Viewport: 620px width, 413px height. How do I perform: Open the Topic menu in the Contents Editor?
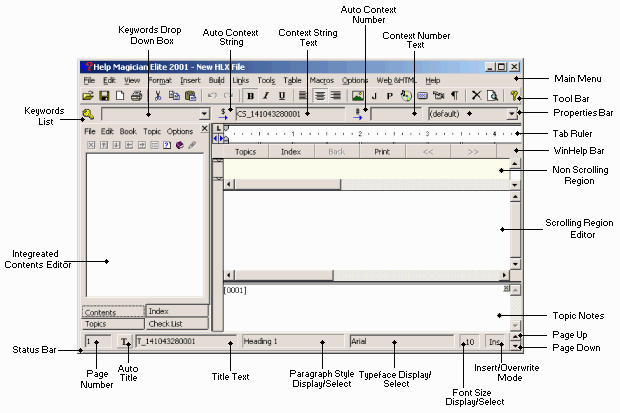[x=152, y=131]
